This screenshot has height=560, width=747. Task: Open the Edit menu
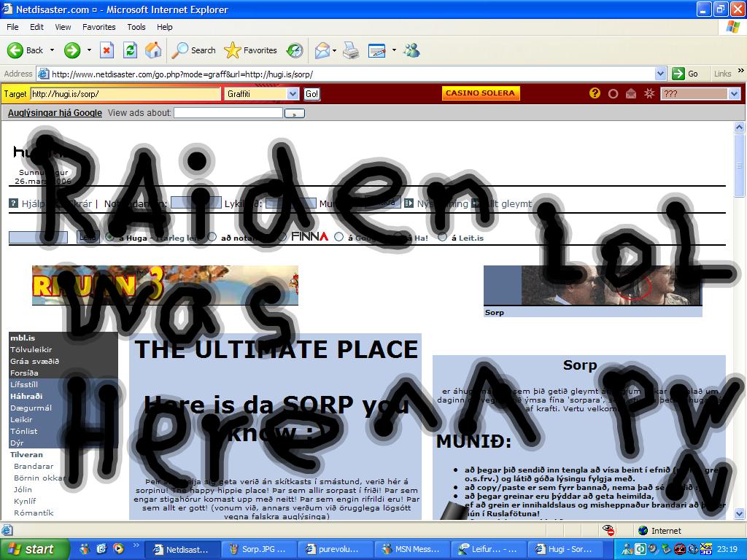pos(36,27)
